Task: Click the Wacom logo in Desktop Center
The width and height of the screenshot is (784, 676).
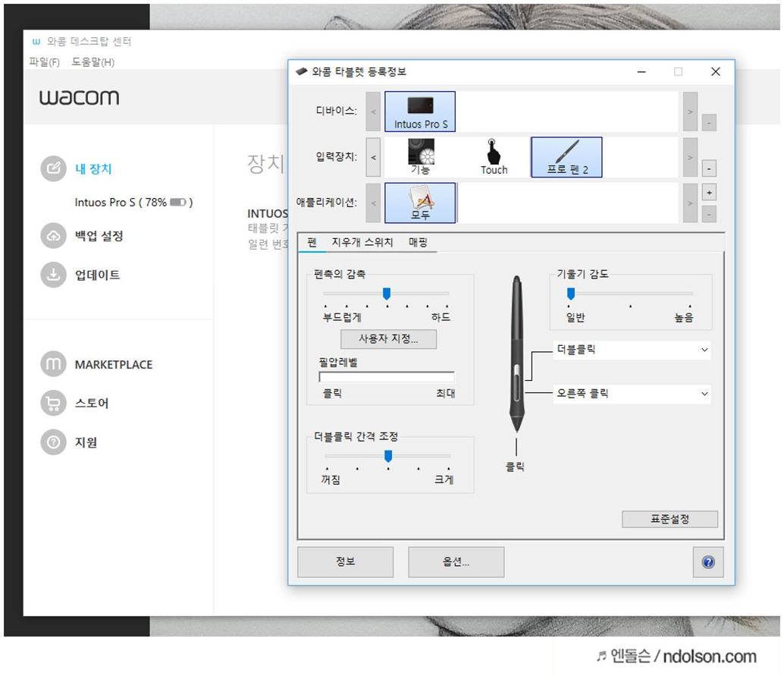Action: pos(80,97)
